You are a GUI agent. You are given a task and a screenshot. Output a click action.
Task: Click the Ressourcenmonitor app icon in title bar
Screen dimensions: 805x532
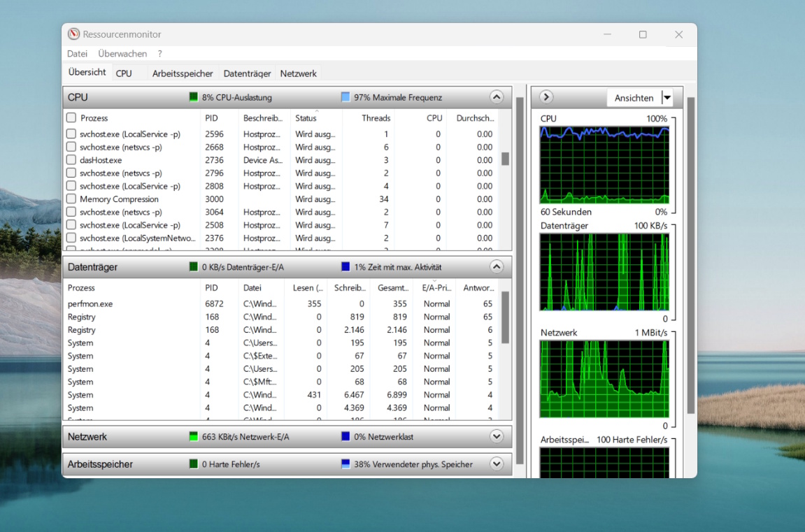point(73,34)
